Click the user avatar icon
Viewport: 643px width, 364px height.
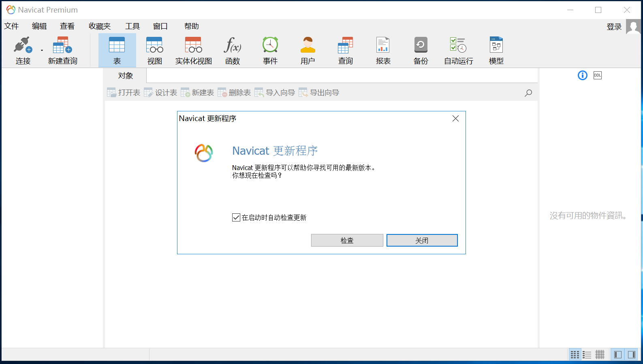click(x=633, y=27)
